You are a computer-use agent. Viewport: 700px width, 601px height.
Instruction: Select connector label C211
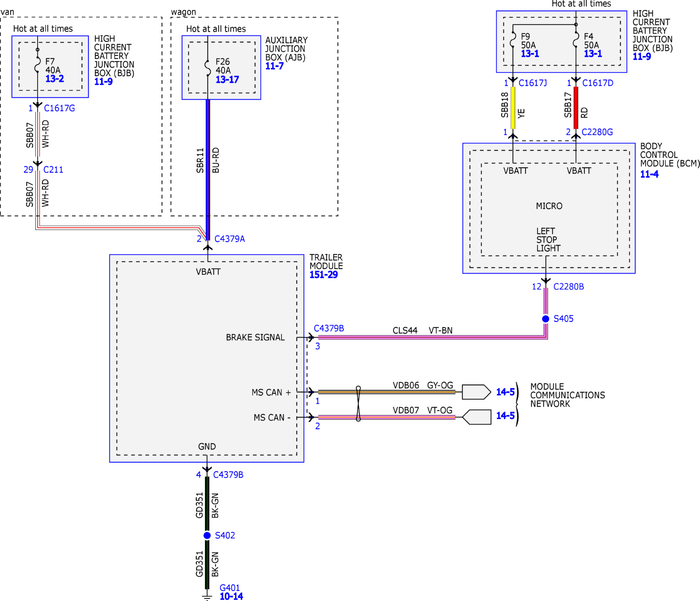(x=53, y=169)
